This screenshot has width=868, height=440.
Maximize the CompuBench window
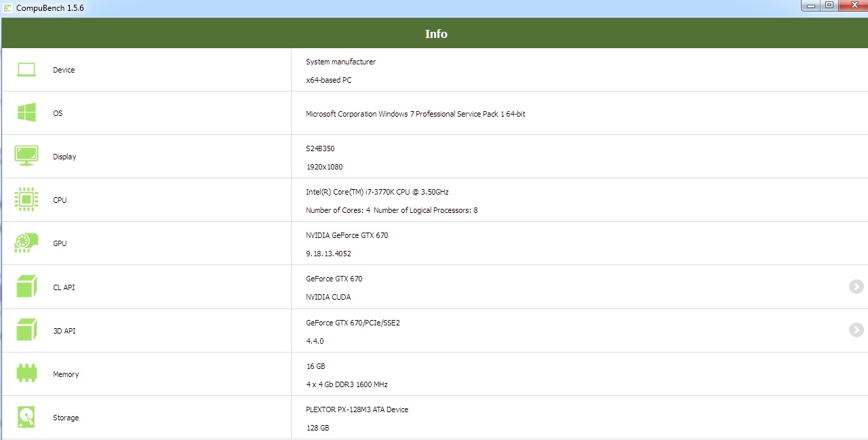pyautogui.click(x=829, y=5)
